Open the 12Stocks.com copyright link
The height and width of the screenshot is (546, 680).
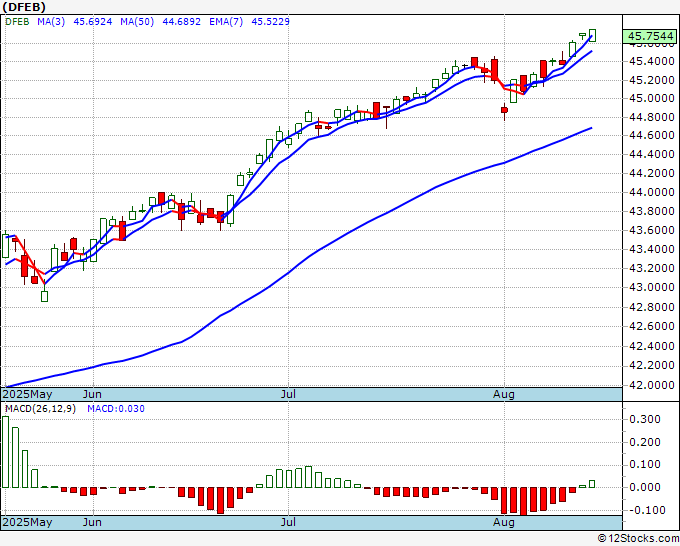tap(638, 539)
